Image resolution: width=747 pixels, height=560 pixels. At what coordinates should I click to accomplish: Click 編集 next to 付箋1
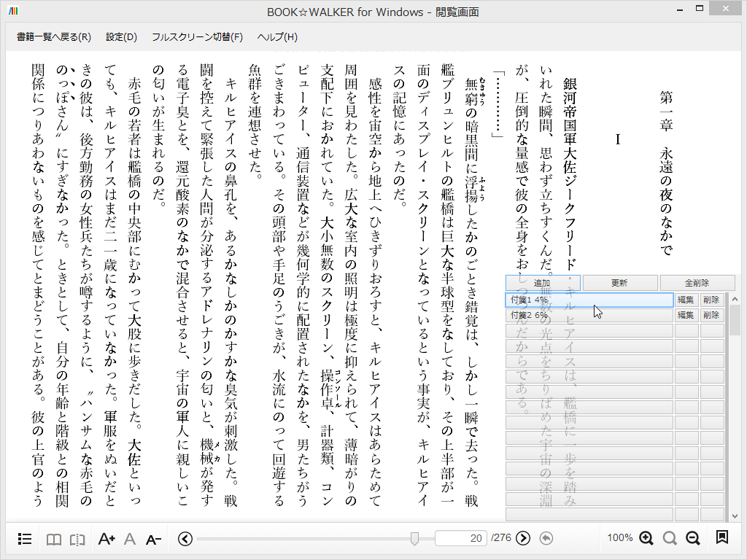point(686,299)
